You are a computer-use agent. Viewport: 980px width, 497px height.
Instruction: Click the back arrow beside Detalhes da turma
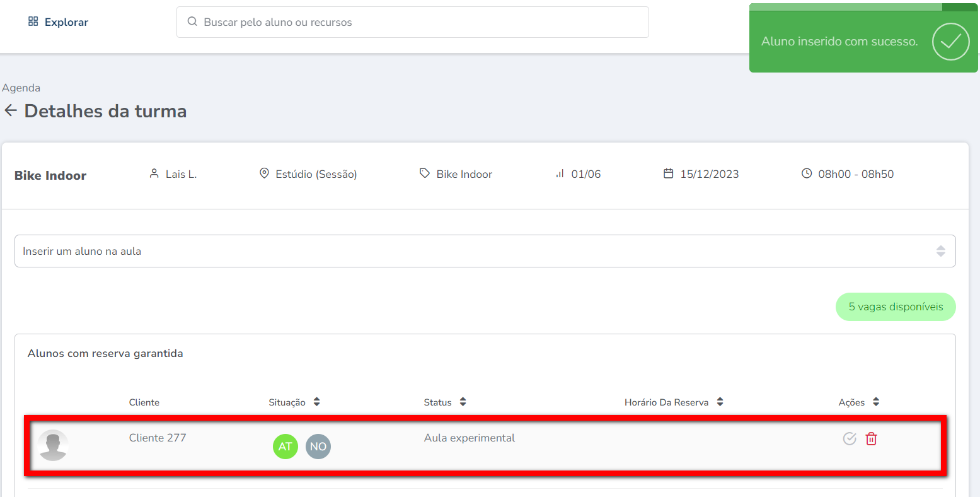11,111
